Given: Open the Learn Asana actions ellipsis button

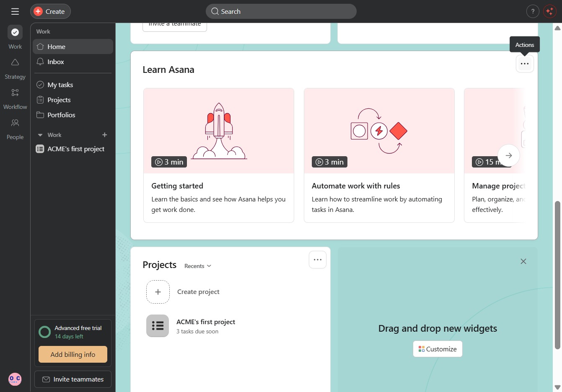Looking at the screenshot, I should [x=525, y=64].
